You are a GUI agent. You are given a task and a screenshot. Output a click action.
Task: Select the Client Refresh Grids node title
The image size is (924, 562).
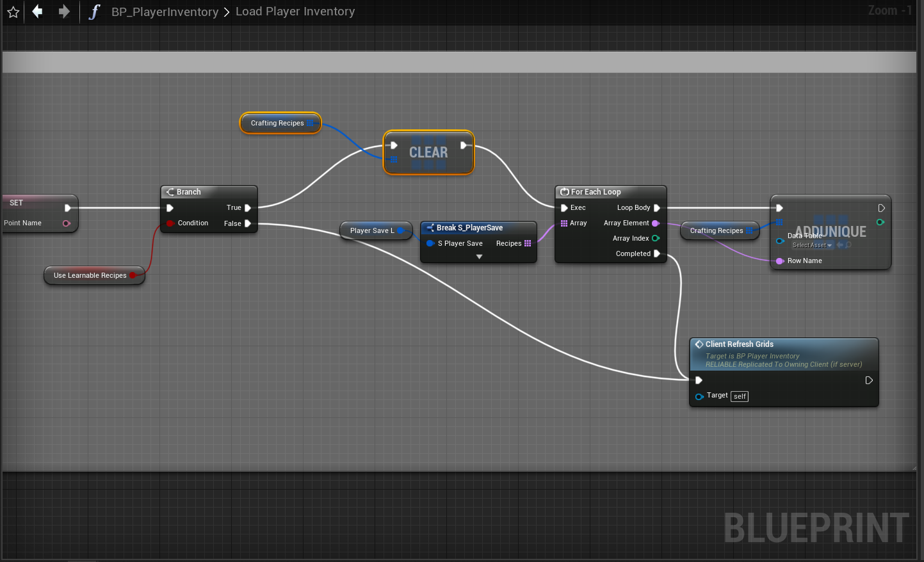coord(739,344)
